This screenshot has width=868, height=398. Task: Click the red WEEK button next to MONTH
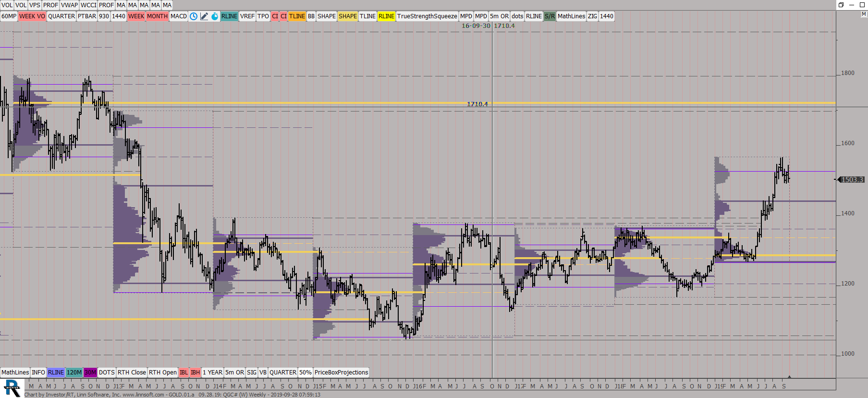136,16
